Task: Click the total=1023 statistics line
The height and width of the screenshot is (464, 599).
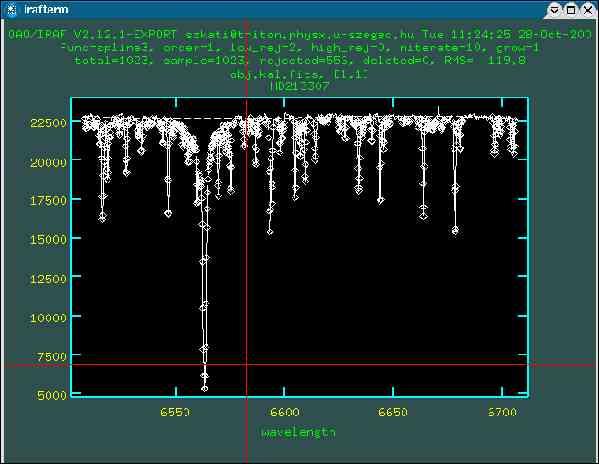Action: point(300,60)
